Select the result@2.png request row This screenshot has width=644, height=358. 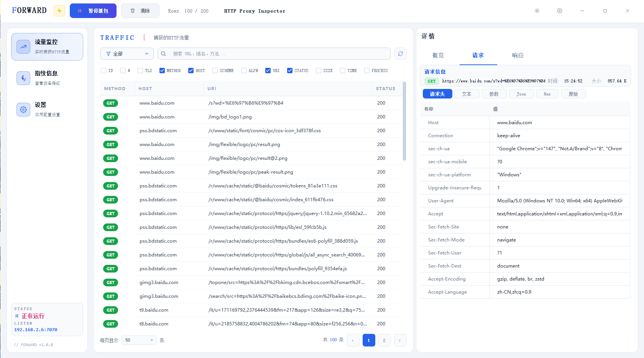(251, 158)
